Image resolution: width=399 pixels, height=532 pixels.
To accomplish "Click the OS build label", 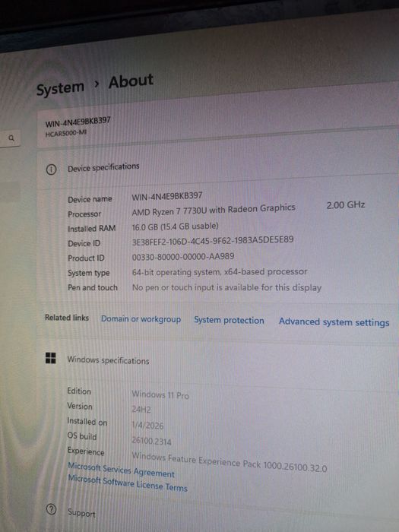I will [82, 436].
